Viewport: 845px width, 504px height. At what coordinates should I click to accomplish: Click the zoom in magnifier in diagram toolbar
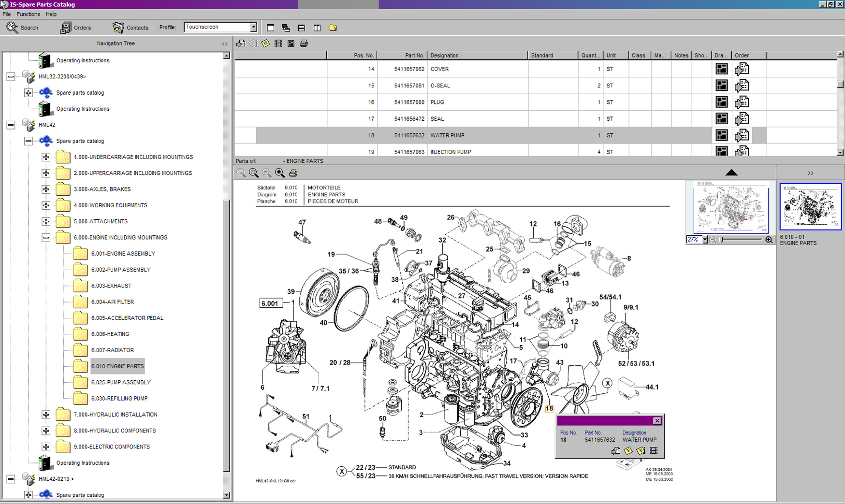click(x=280, y=173)
